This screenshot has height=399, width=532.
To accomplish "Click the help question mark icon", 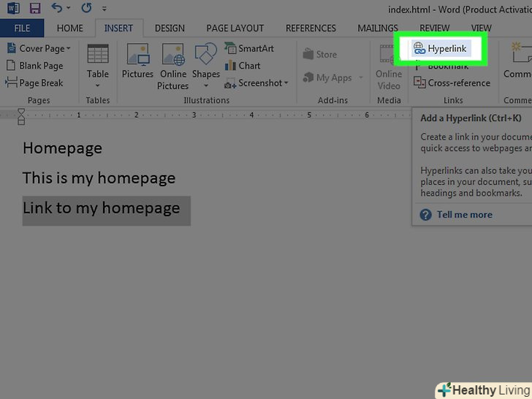I will [x=425, y=215].
